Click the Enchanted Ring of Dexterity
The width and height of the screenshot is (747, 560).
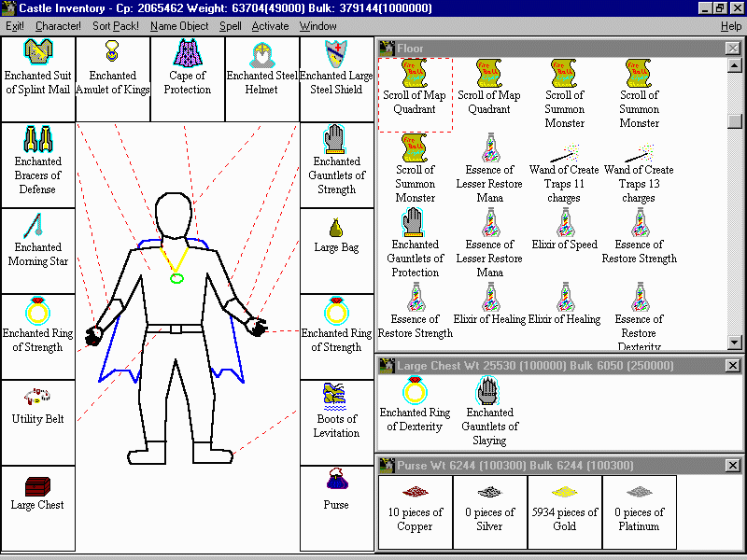tap(415, 392)
